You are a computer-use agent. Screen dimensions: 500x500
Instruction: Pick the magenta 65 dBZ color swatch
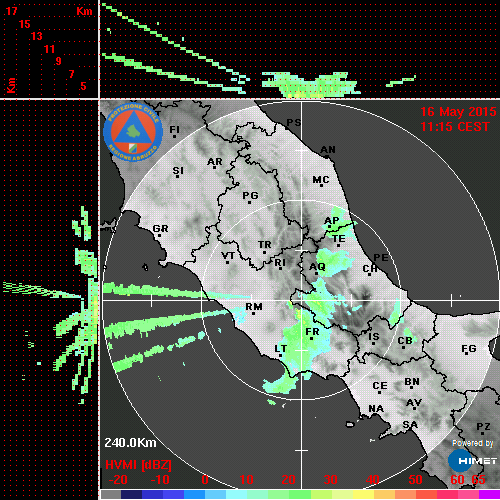pyautogui.click(x=489, y=494)
